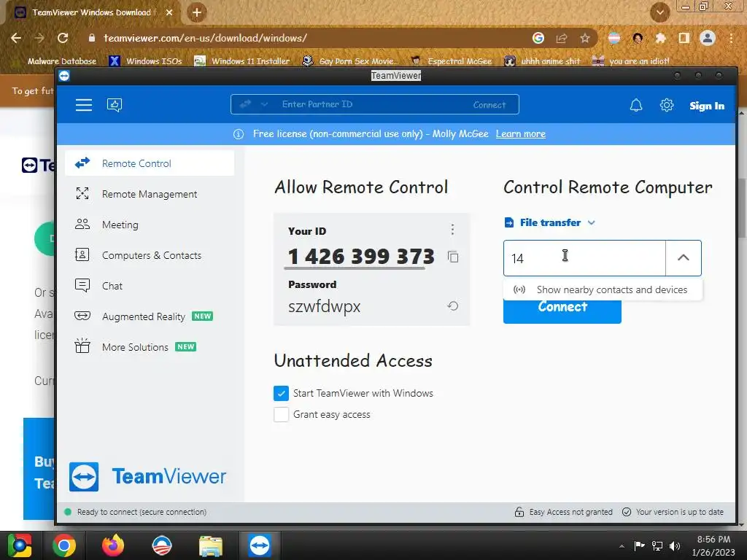Viewport: 747px width, 560px height.
Task: Open the Chat section
Action: [150, 286]
